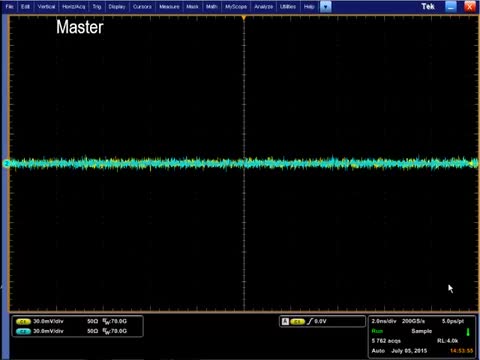Screen dimensions: 480x360
Task: Click the 200GS/s sample rate readout
Action: pos(413,321)
